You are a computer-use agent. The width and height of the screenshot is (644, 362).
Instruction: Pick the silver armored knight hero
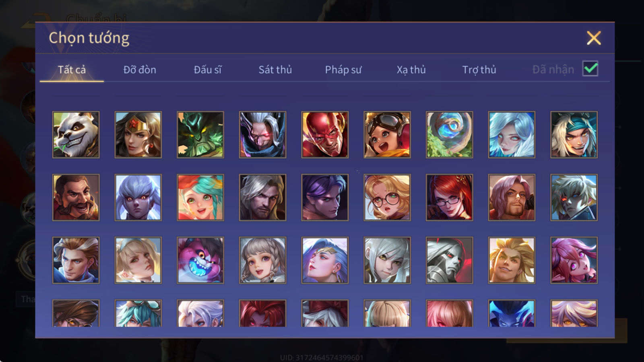[449, 260]
